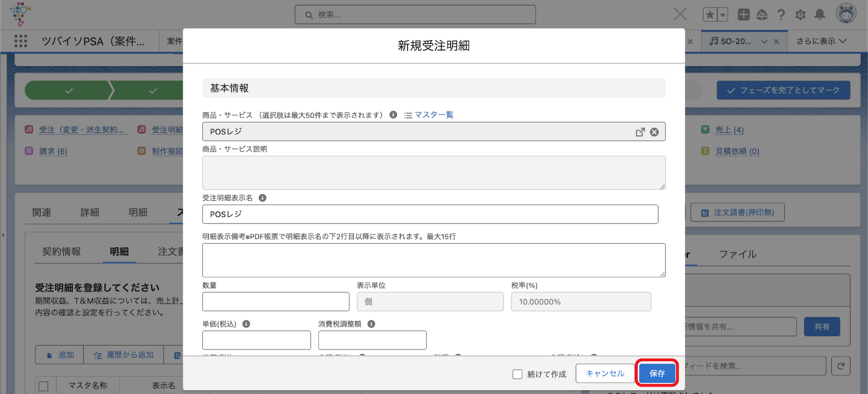
Task: Open the 見積依頼 (0) related link
Action: tap(737, 151)
